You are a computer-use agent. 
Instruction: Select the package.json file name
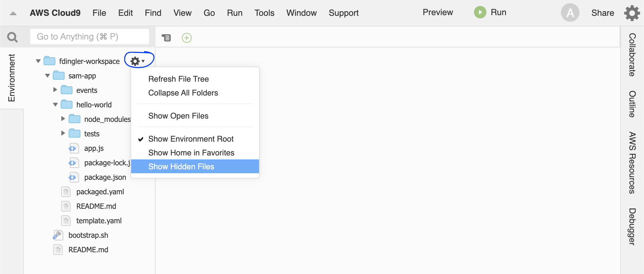point(105,177)
